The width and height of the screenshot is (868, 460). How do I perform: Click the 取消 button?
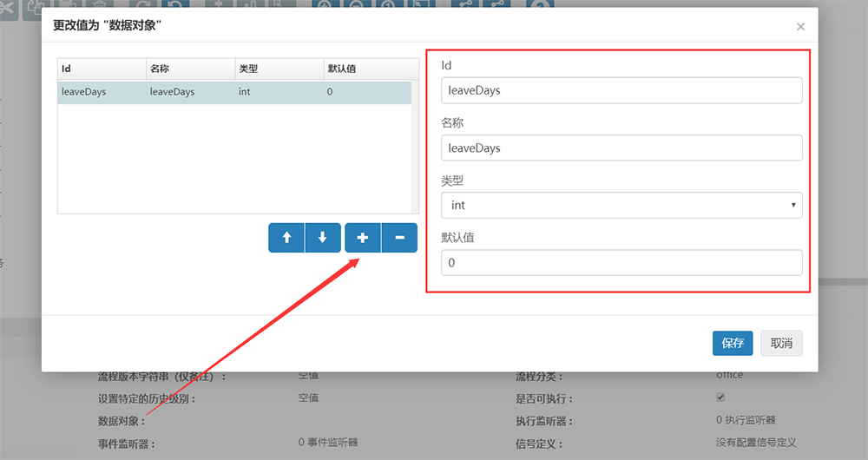coord(781,343)
